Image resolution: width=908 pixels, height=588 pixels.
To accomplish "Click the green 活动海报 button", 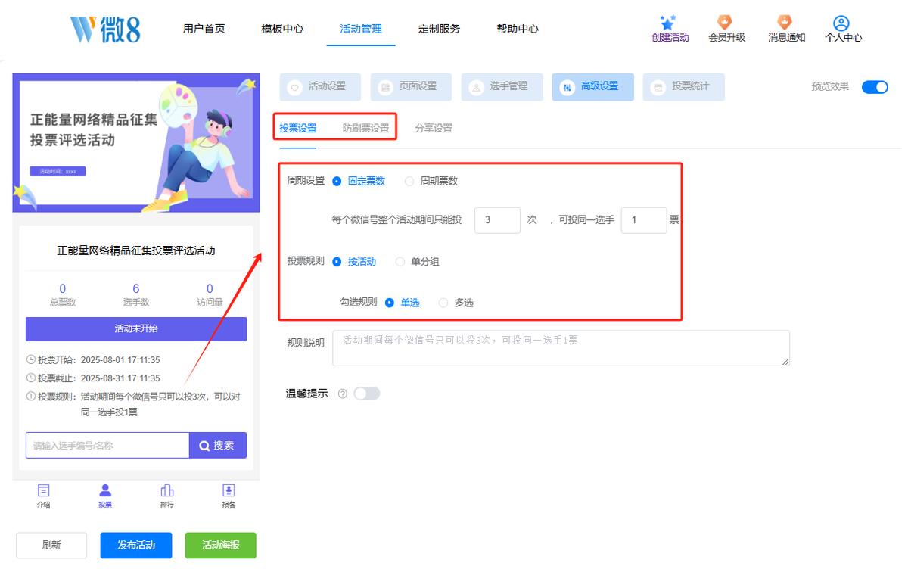I will click(x=221, y=545).
